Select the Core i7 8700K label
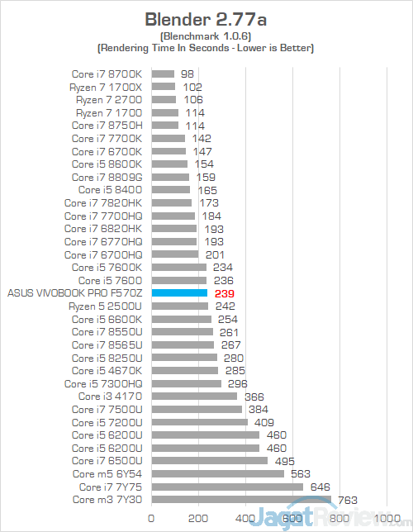Viewport: 413px width, 532px height. coord(107,74)
